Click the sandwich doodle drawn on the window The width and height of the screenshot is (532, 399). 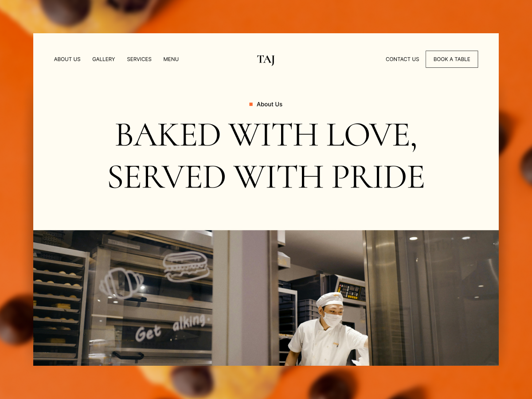[186, 266]
